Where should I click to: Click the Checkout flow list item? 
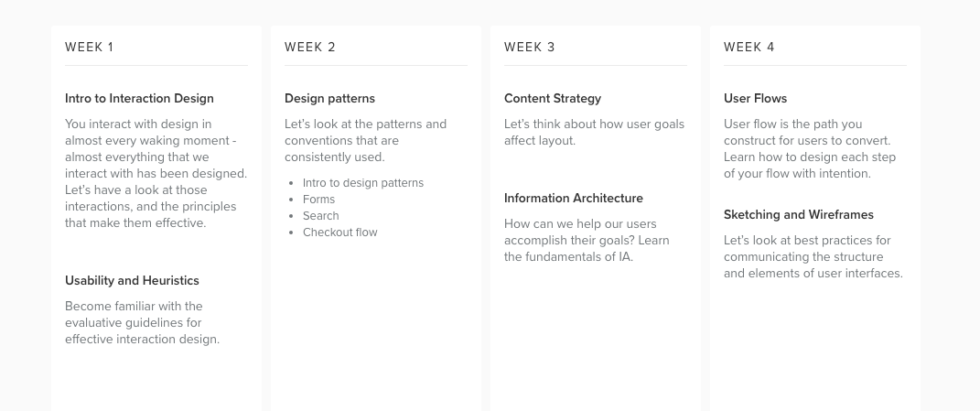click(340, 233)
